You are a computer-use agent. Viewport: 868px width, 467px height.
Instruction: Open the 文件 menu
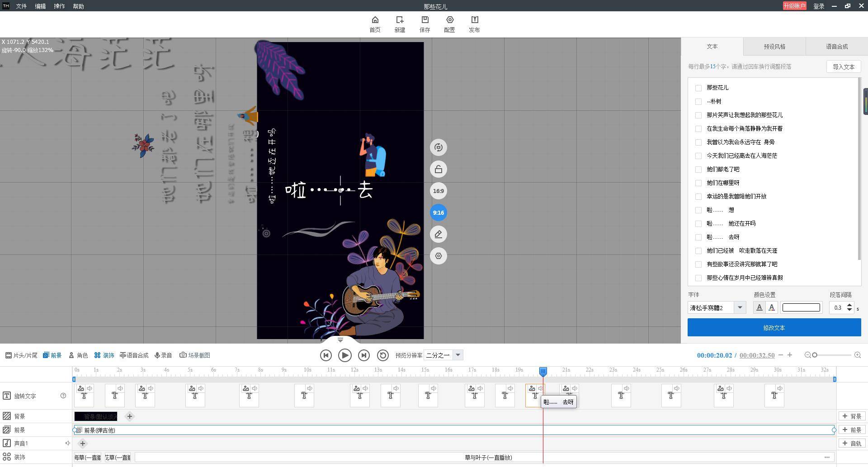coord(21,6)
